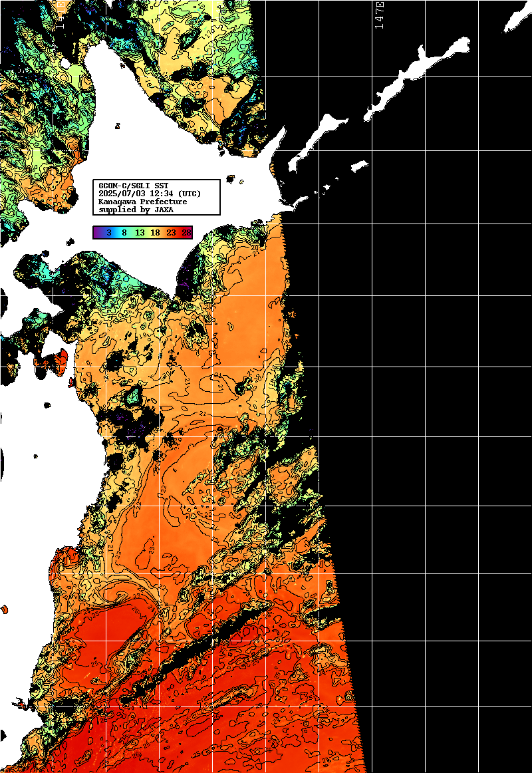532x773 pixels.
Task: Pick the 18 degree value on color scale
Action: pyautogui.click(x=155, y=233)
